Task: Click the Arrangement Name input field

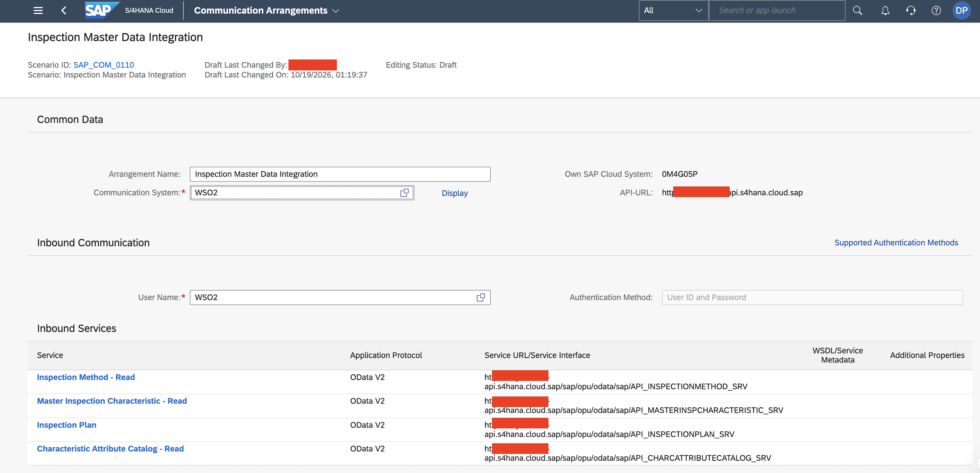Action: pyautogui.click(x=340, y=174)
